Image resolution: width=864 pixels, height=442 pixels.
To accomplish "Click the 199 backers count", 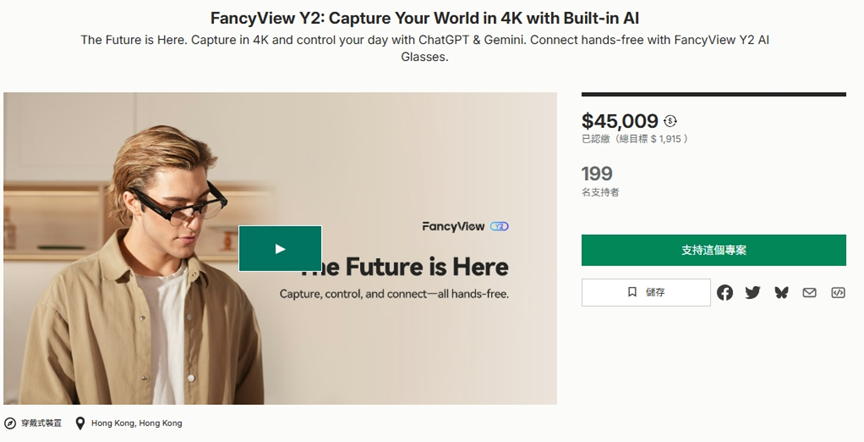I will coord(597,174).
